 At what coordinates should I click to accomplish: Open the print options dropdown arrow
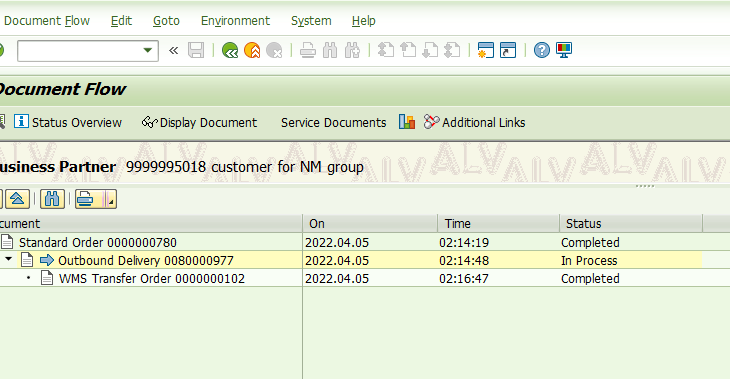pos(111,199)
